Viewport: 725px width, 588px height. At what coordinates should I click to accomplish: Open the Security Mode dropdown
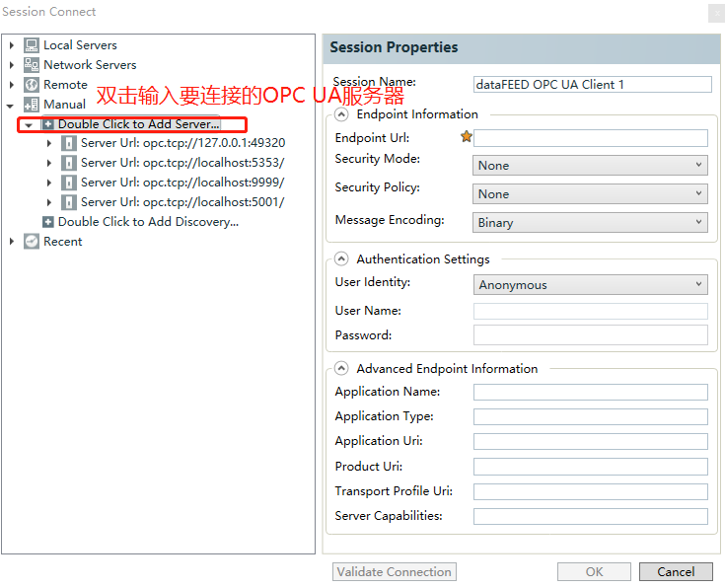[590, 166]
